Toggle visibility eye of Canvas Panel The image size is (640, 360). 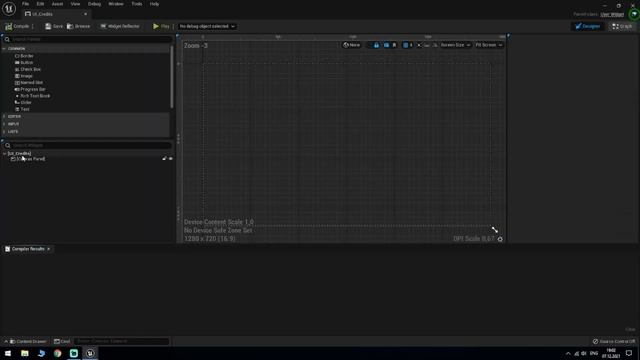[x=171, y=158]
